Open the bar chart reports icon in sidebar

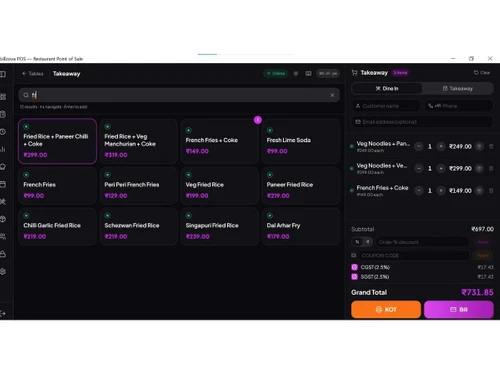click(x=3, y=149)
